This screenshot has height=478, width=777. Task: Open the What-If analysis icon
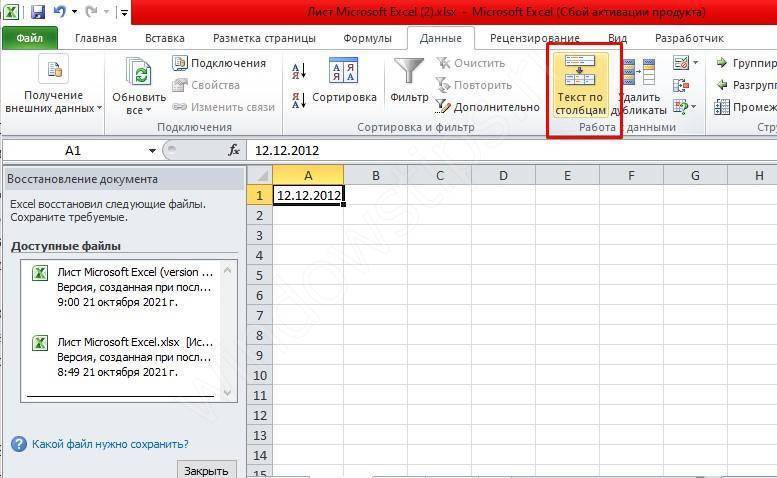[681, 106]
